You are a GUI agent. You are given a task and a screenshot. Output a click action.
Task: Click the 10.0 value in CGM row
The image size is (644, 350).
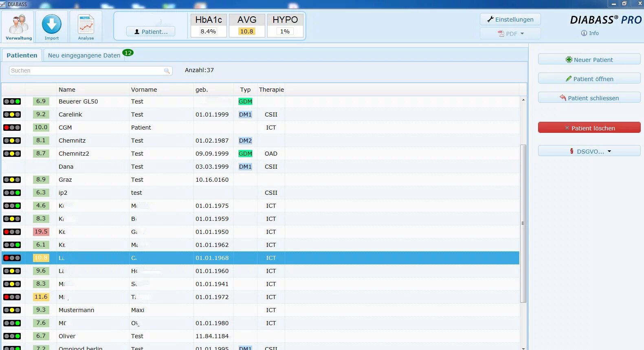41,127
